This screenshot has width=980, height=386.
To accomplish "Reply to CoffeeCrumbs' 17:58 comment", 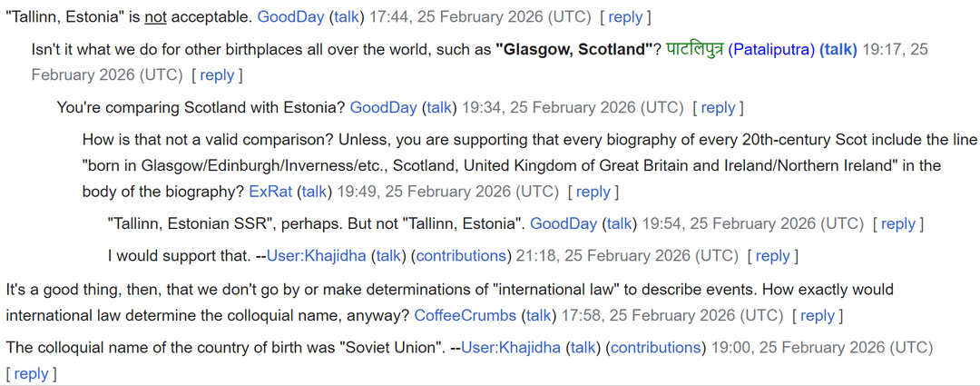I will coord(817,315).
